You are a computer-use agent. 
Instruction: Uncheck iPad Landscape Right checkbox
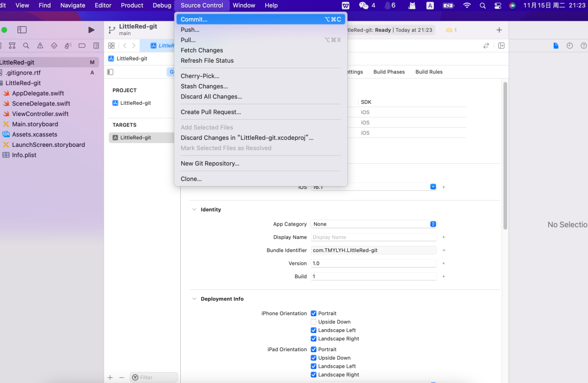[x=314, y=374]
